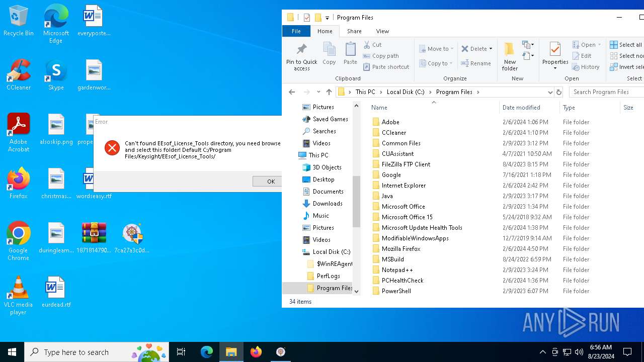Select the Internet Explorer folder
Viewport: 644px width, 362px height.
coord(404,186)
